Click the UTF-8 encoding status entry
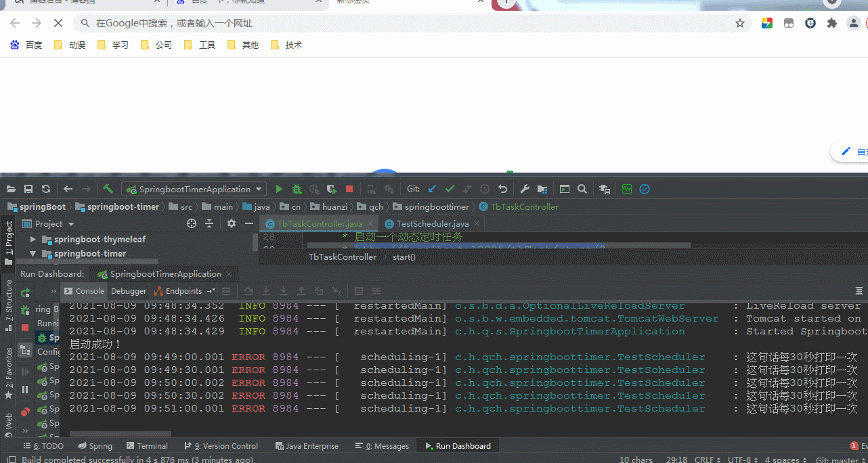The width and height of the screenshot is (868, 463). pyautogui.click(x=741, y=460)
